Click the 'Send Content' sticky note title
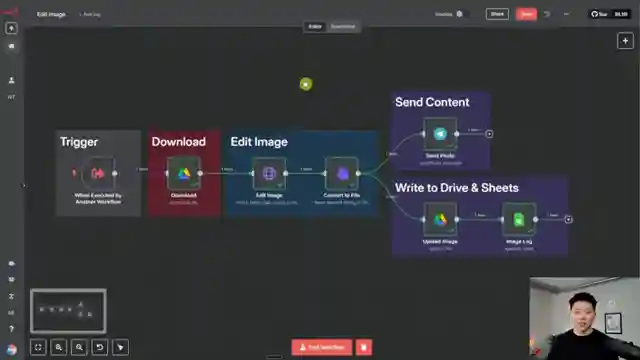Viewport: 640px width, 360px height. [432, 102]
